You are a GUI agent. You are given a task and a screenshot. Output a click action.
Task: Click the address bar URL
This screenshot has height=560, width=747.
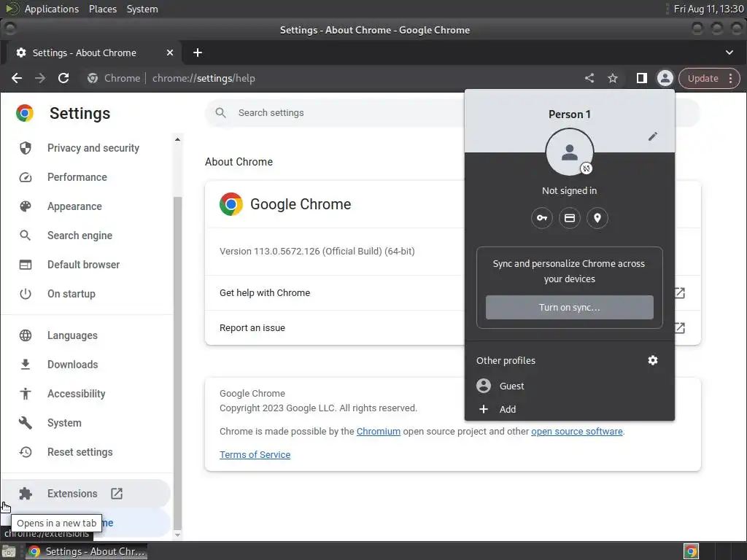click(x=204, y=78)
